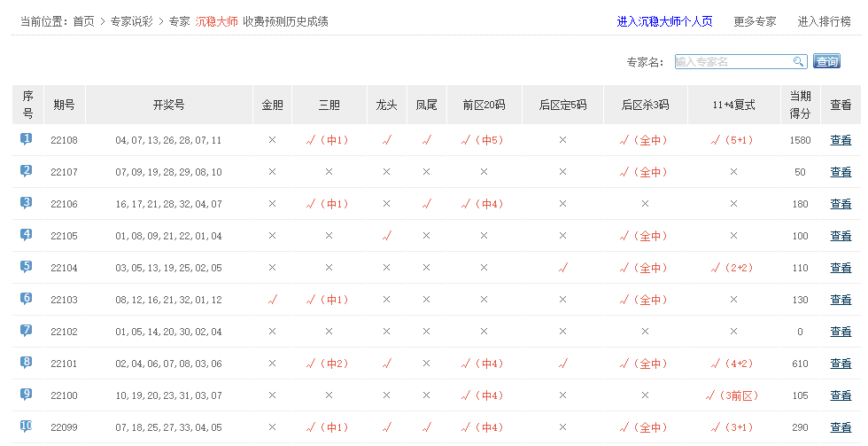View details for issue 22108
Viewport: 868px width, 446px height.
pyautogui.click(x=841, y=140)
